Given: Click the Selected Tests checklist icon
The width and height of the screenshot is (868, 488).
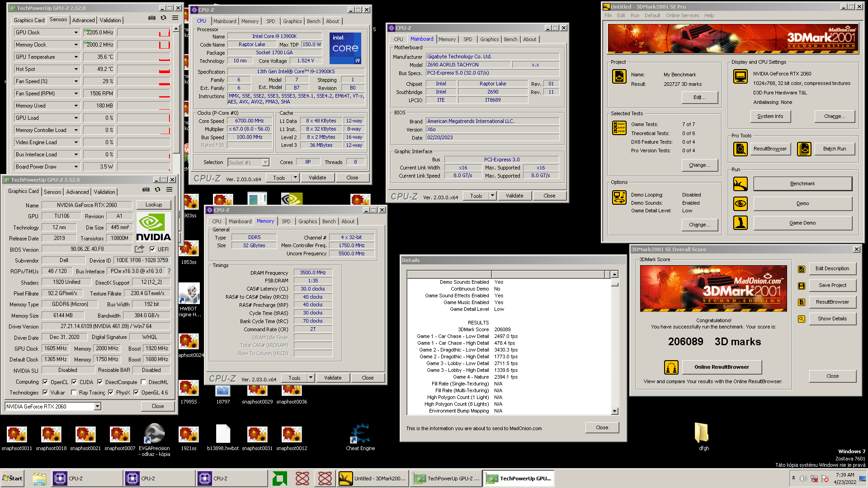Looking at the screenshot, I should pyautogui.click(x=619, y=128).
